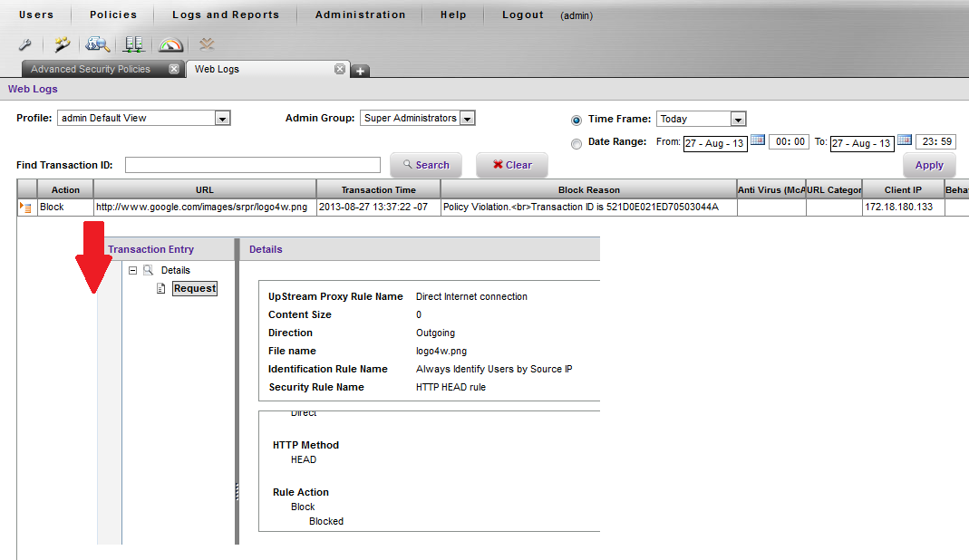Open the Logs and Reports menu
The image size is (969, 560).
tap(226, 14)
